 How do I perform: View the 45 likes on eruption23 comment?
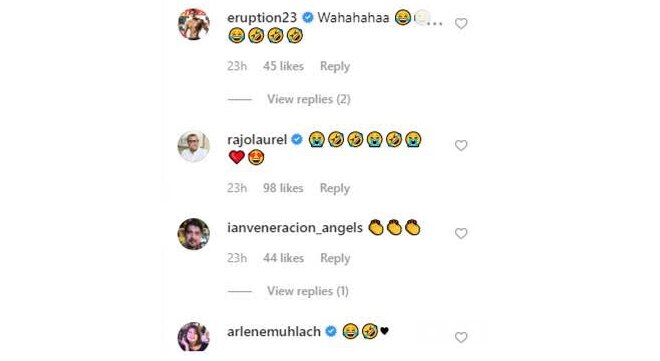coord(283,66)
